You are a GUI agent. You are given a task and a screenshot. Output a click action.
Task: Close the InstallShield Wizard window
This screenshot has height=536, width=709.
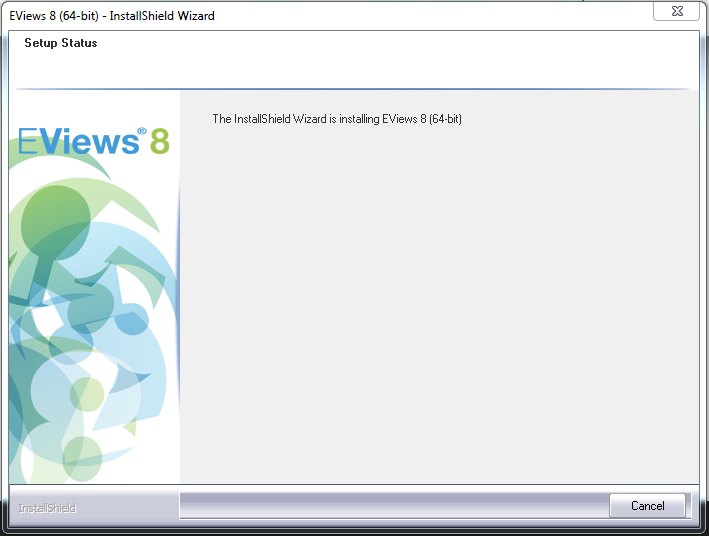click(x=676, y=11)
